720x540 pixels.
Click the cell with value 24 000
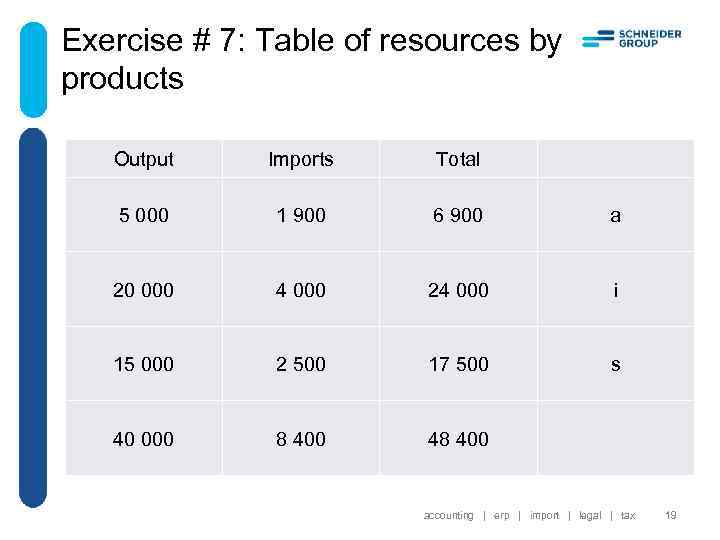coord(458,290)
